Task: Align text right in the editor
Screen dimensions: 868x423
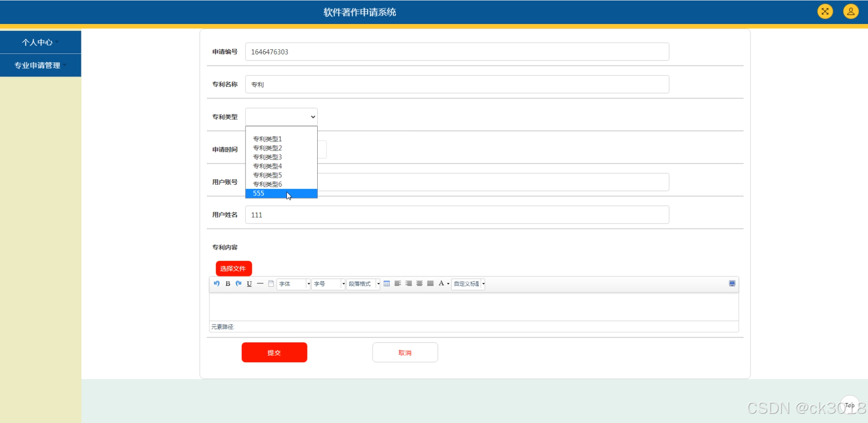Action: click(x=408, y=283)
